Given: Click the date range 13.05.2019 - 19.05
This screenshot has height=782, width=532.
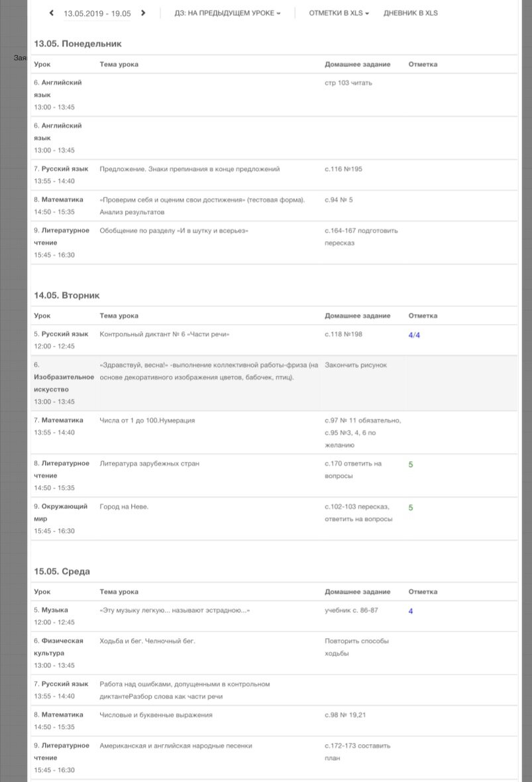Looking at the screenshot, I should click(x=97, y=13).
